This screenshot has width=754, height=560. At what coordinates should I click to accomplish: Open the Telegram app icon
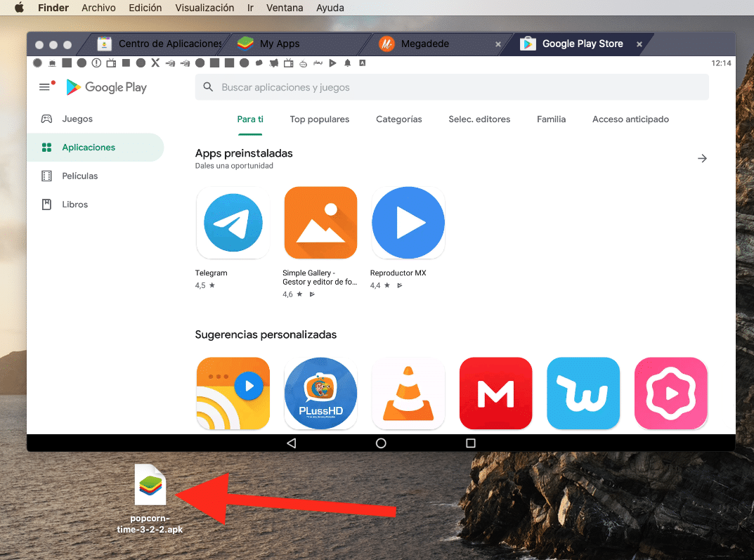pos(233,223)
